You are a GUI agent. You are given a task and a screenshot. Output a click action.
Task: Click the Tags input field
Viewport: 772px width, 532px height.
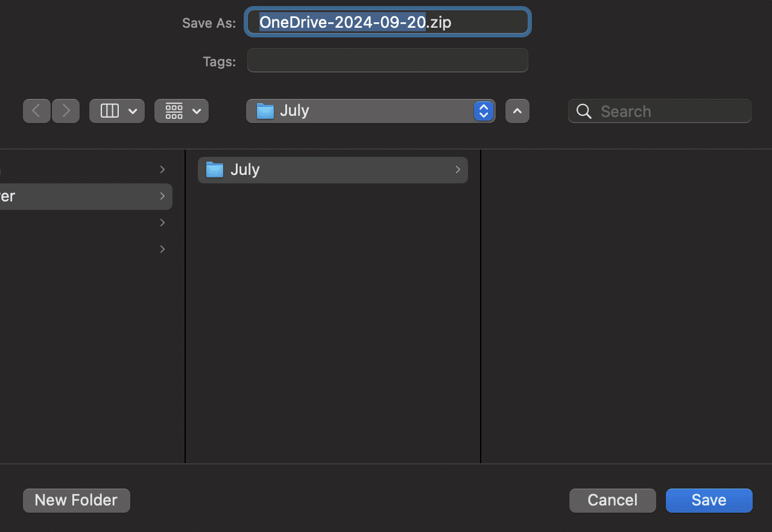point(388,60)
